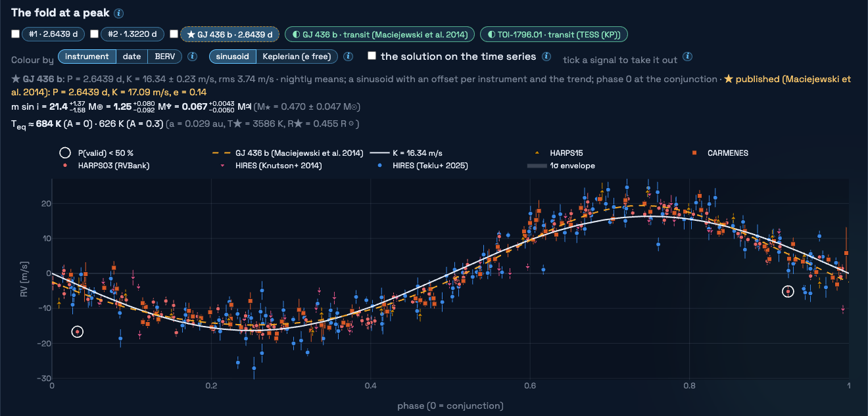Tick the checkbox for signal #2 · 1.3220 d
This screenshot has height=416, width=868.
click(95, 34)
